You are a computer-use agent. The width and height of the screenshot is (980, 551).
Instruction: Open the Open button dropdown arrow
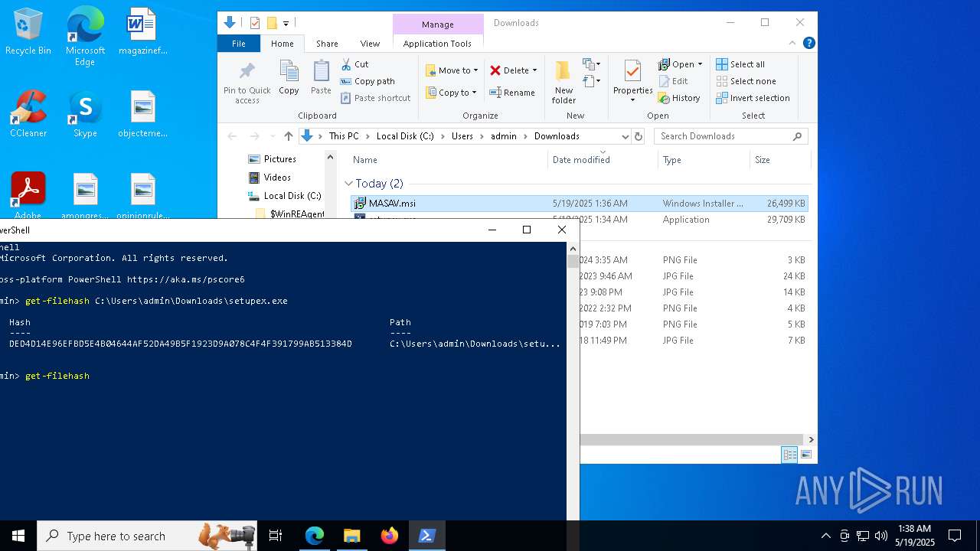(700, 64)
